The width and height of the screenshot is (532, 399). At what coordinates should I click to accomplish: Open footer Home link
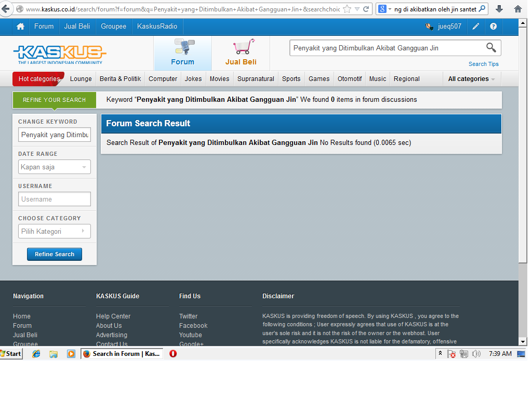[22, 316]
